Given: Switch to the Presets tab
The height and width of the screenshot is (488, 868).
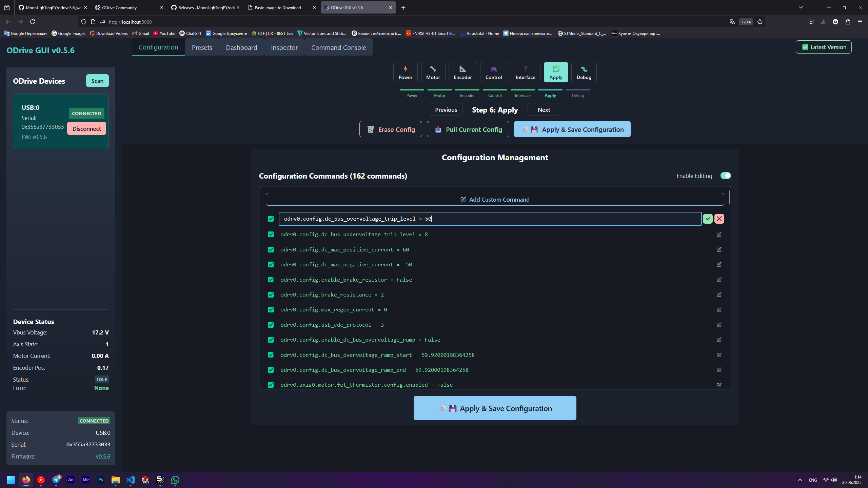Looking at the screenshot, I should (202, 47).
